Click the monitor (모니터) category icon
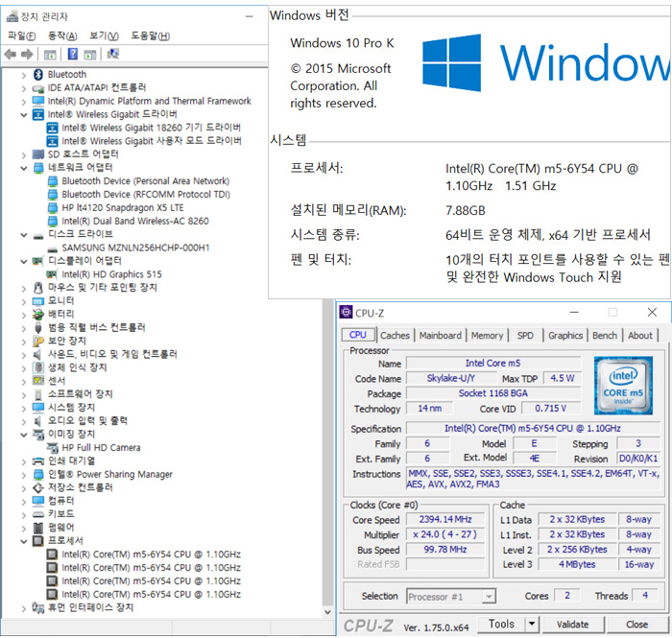The image size is (672, 638). pyautogui.click(x=38, y=301)
